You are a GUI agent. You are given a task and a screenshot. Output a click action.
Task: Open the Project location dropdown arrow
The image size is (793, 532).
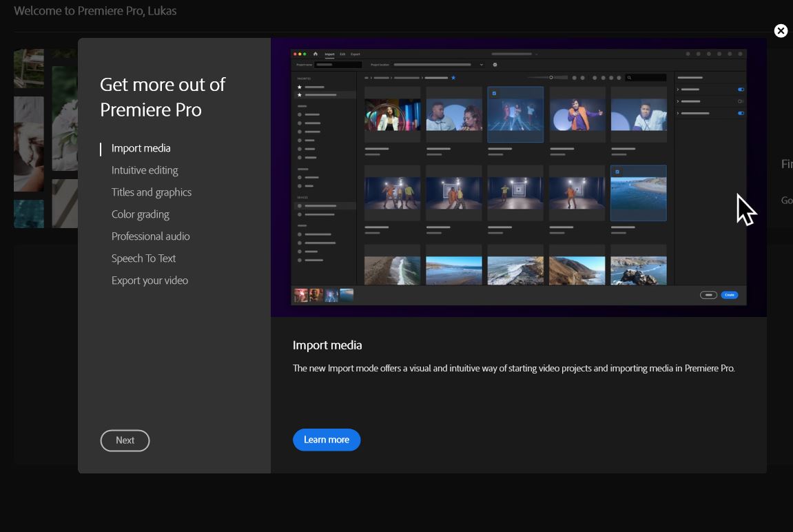[481, 65]
